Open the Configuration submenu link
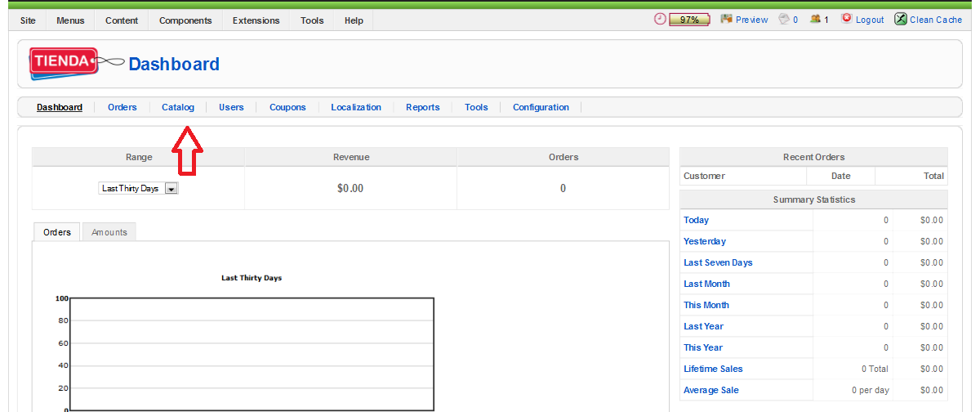This screenshot has width=980, height=412. (541, 107)
